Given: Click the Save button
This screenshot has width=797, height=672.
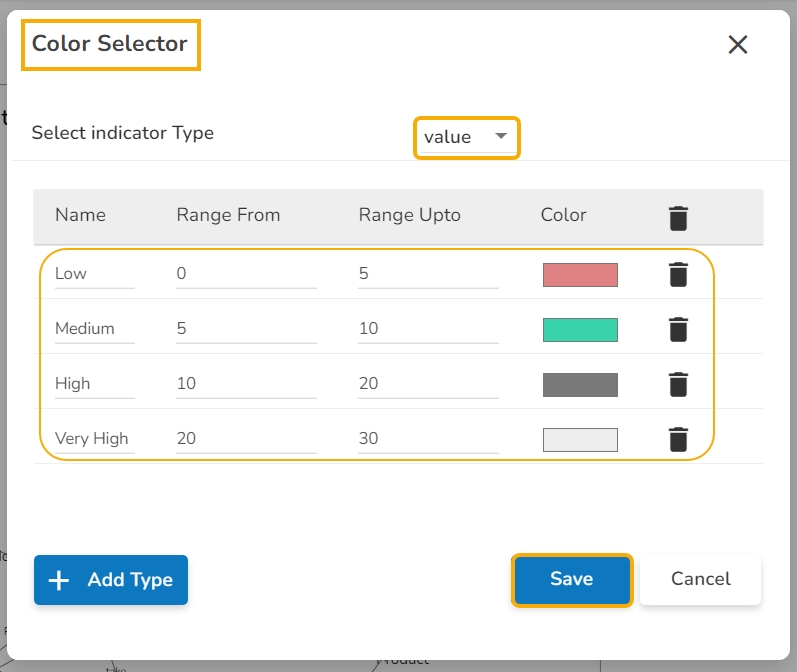Looking at the screenshot, I should (572, 580).
